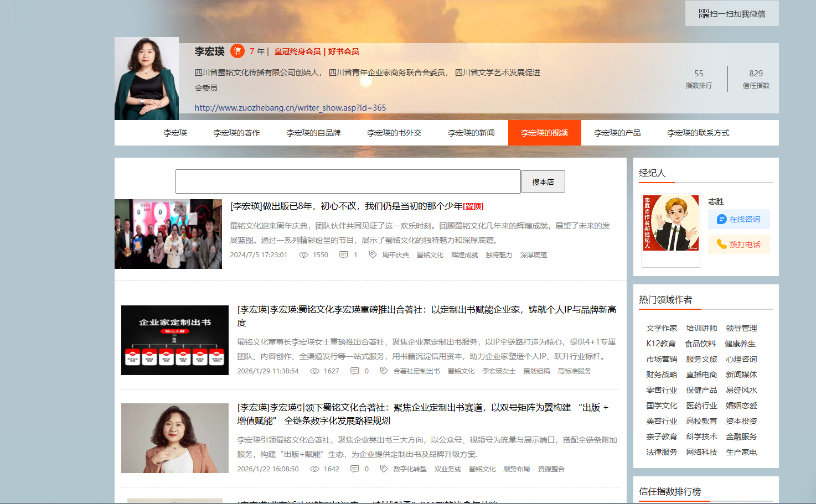This screenshot has width=816, height=504.
Task: Click the comment icon on the first article
Action: 344,255
